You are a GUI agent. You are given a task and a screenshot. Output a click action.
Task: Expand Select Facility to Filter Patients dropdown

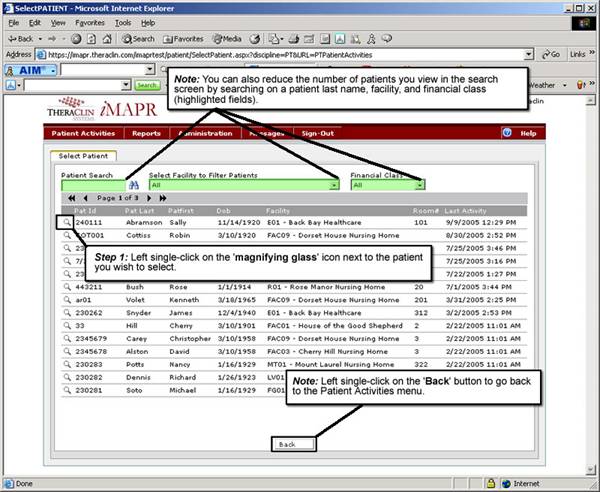(x=334, y=185)
